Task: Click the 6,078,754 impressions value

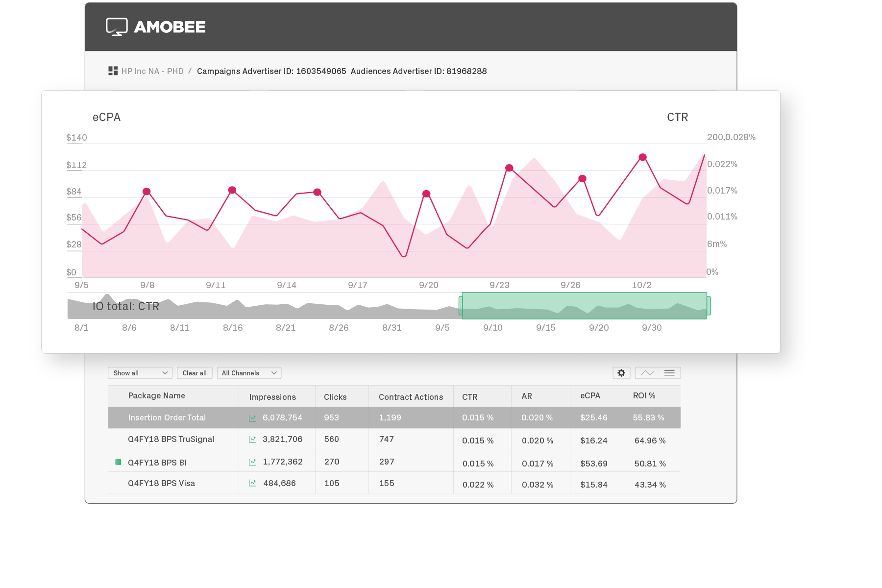Action: point(282,418)
